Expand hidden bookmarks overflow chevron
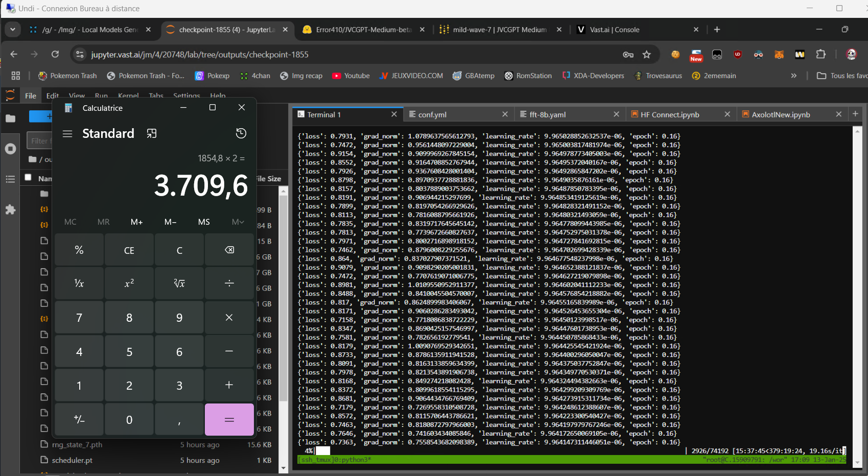 click(x=794, y=76)
